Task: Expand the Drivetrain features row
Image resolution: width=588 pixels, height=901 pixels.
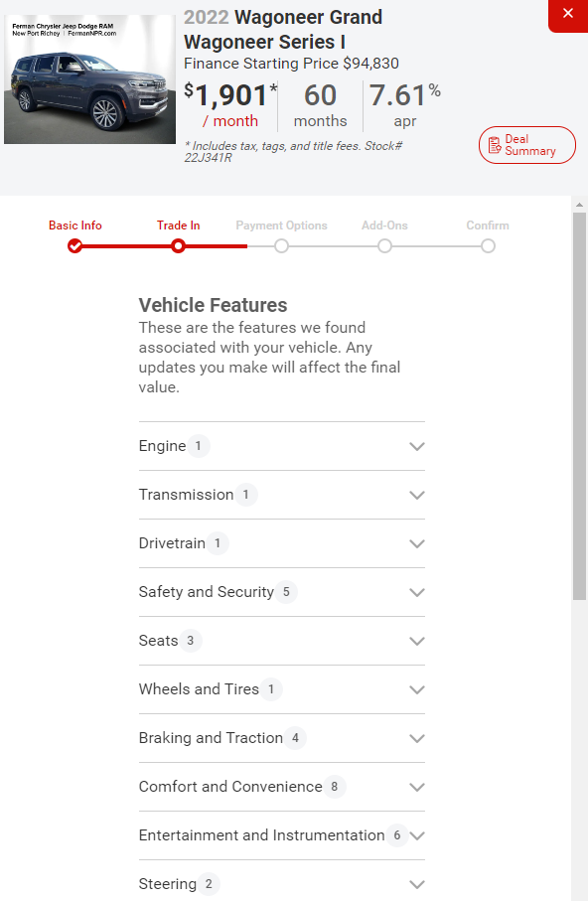Action: 282,543
